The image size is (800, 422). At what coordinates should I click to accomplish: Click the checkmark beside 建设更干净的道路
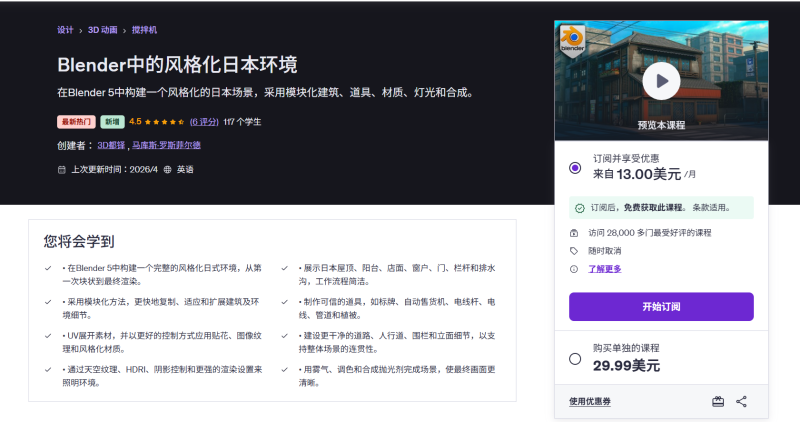coord(285,336)
